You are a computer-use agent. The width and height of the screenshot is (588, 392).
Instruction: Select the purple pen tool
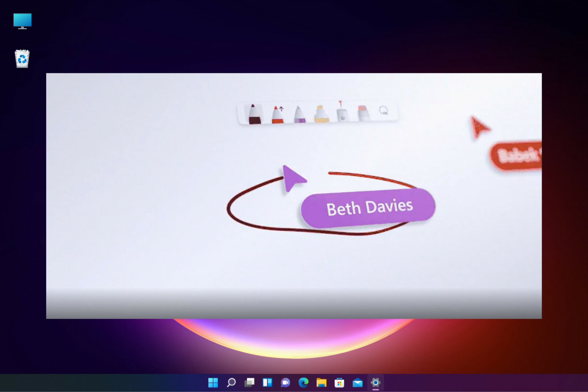pos(300,115)
